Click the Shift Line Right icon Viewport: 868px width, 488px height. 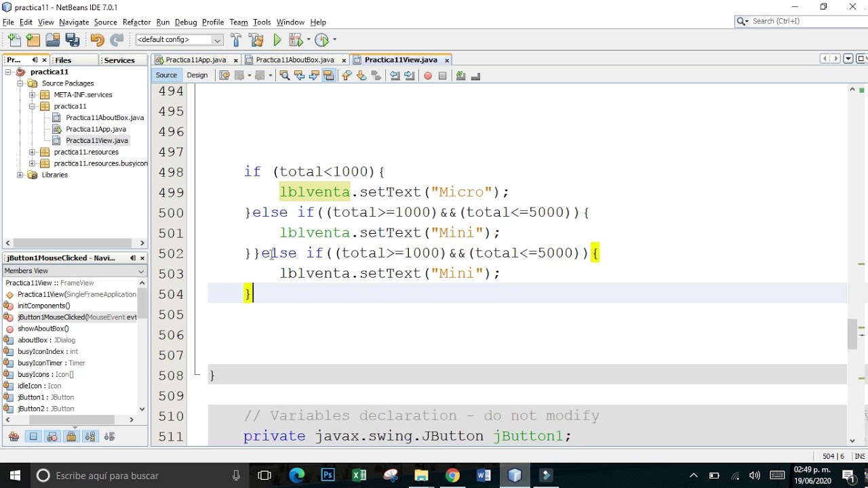point(410,76)
